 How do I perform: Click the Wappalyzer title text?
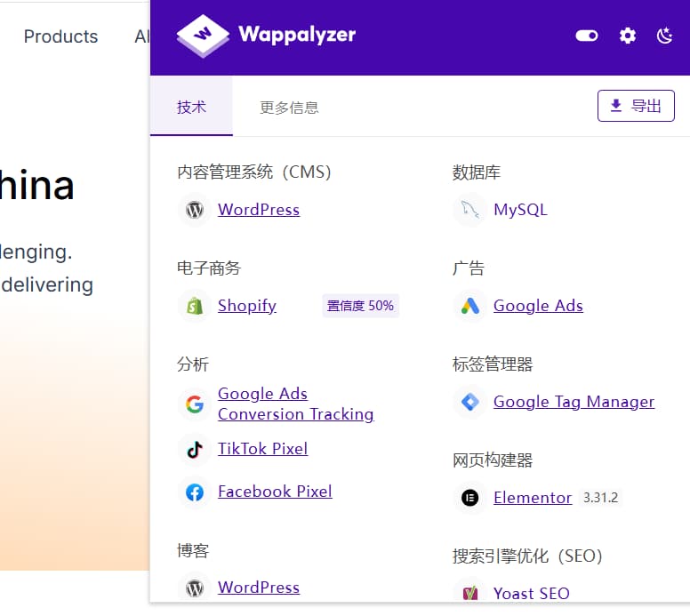[297, 35]
